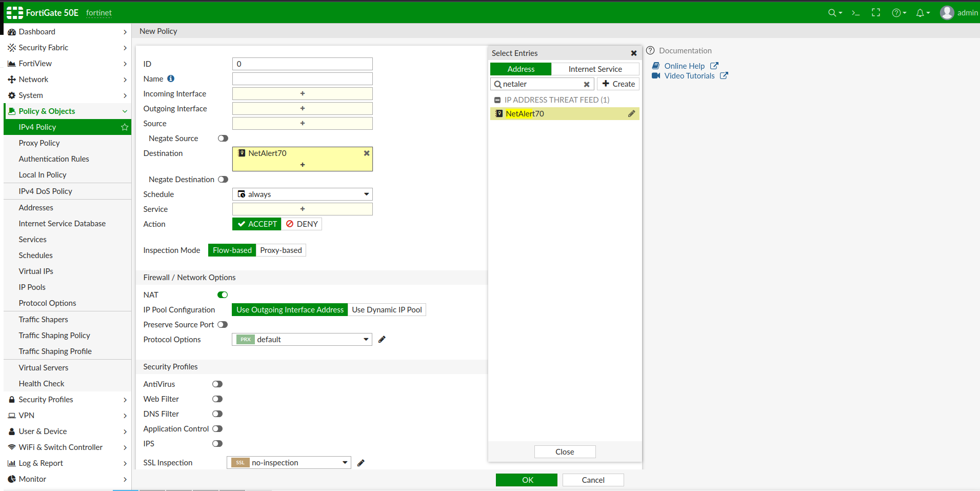Screen dimensions: 980x491
Task: Click the admin user avatar
Action: 947,13
